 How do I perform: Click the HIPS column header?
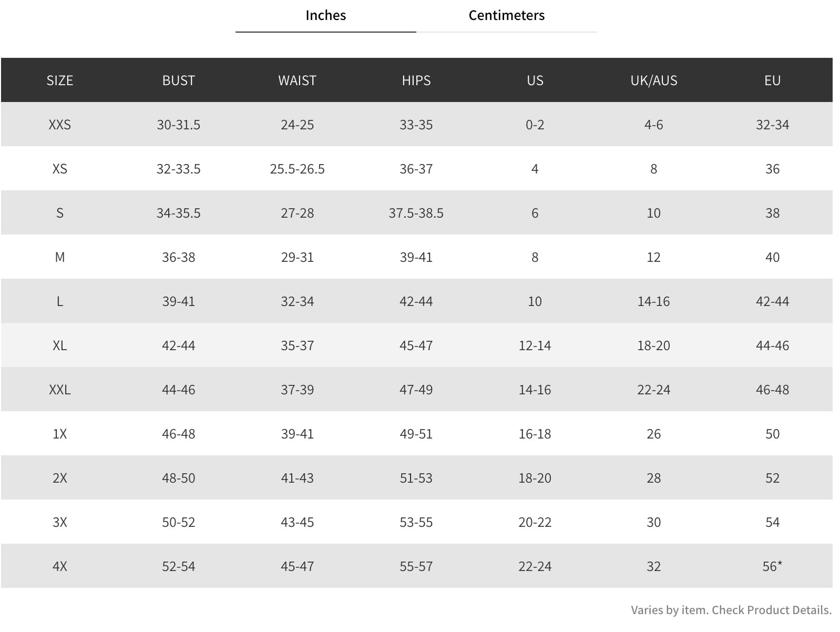(x=415, y=80)
